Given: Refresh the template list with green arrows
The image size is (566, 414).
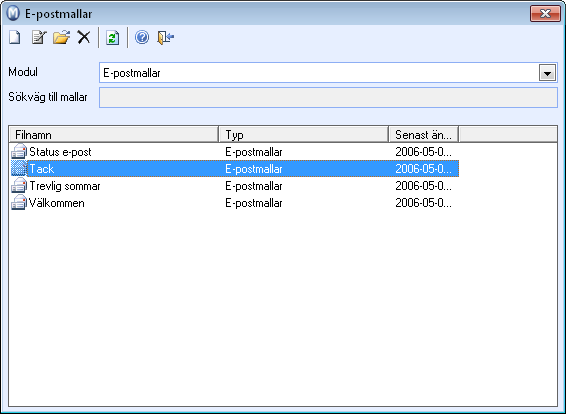Looking at the screenshot, I should (113, 38).
